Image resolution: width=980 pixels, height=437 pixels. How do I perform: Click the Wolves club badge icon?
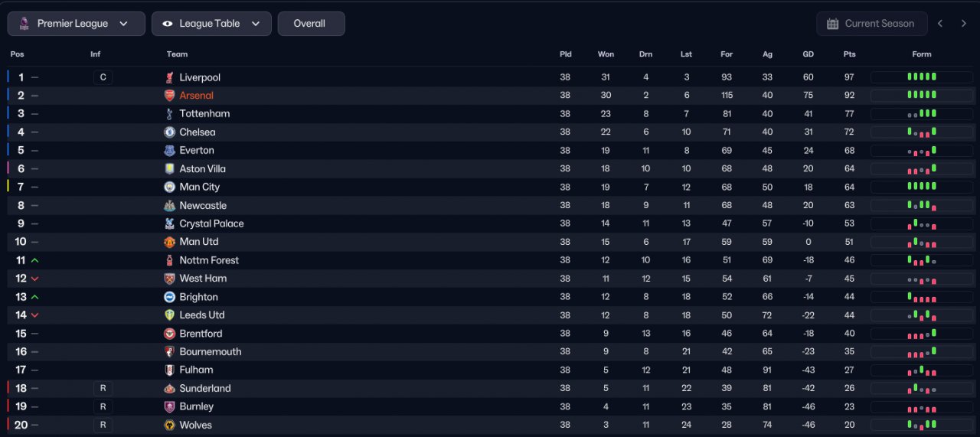169,426
